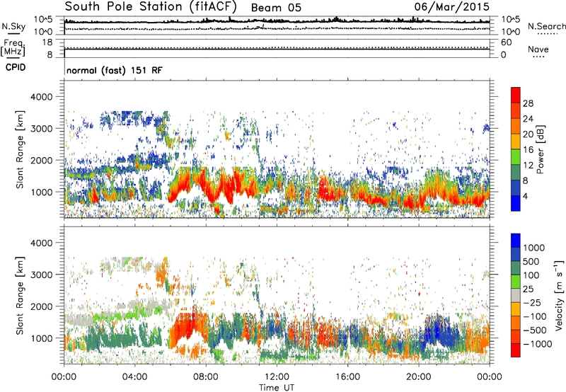The width and height of the screenshot is (566, 392).
Task: Click the 'Time UT' axis title
Action: (277, 388)
